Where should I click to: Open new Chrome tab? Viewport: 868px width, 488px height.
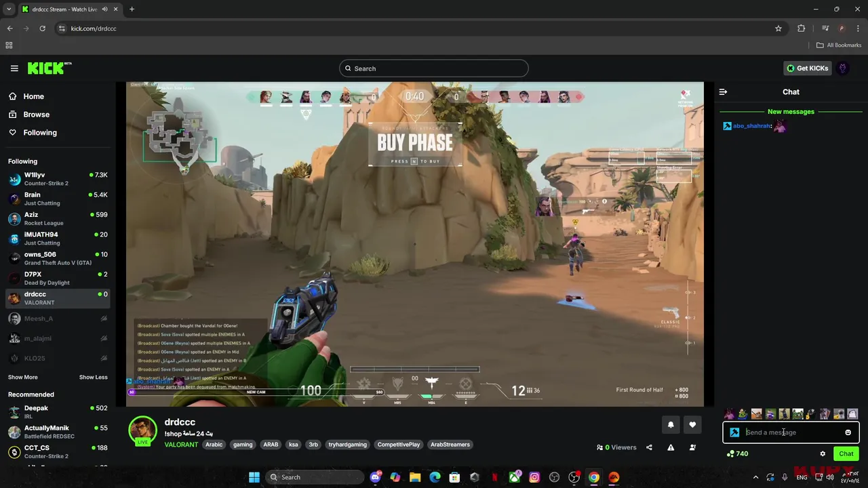132,9
